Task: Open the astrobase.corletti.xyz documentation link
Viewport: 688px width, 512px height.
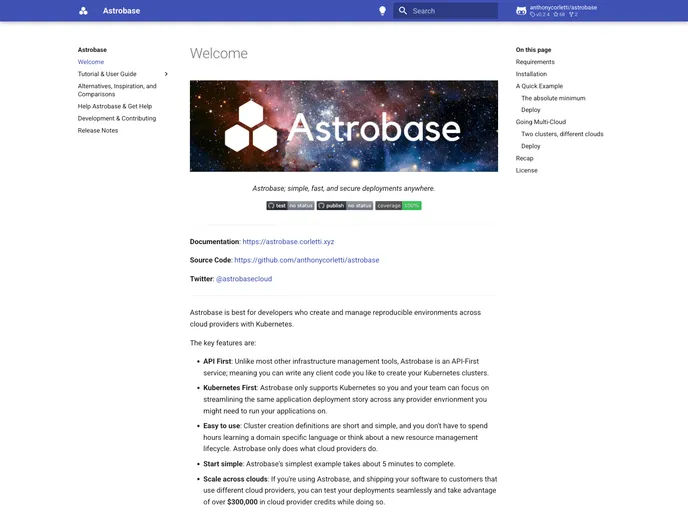Action: [x=288, y=242]
